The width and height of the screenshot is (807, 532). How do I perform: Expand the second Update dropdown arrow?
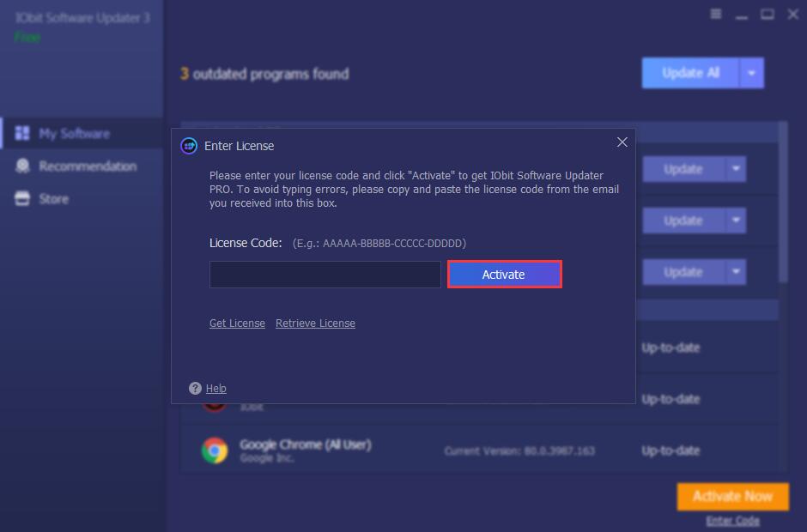[736, 221]
